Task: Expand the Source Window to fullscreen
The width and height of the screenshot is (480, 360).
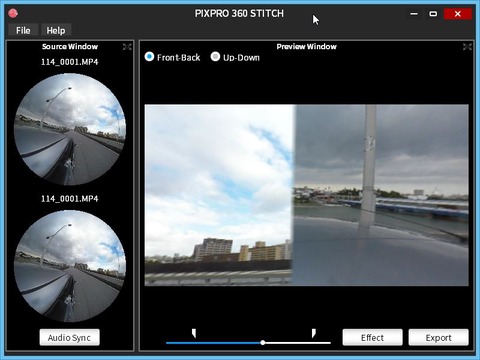Action: pos(127,47)
